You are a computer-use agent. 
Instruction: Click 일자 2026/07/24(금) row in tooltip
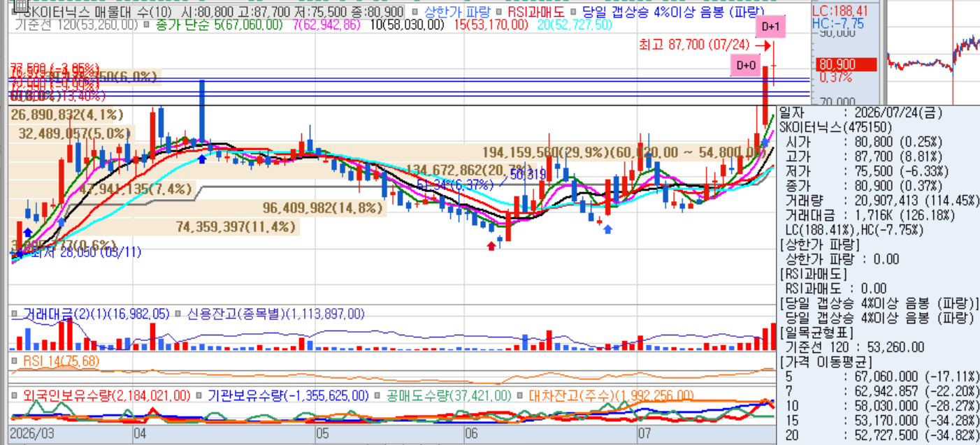point(861,112)
